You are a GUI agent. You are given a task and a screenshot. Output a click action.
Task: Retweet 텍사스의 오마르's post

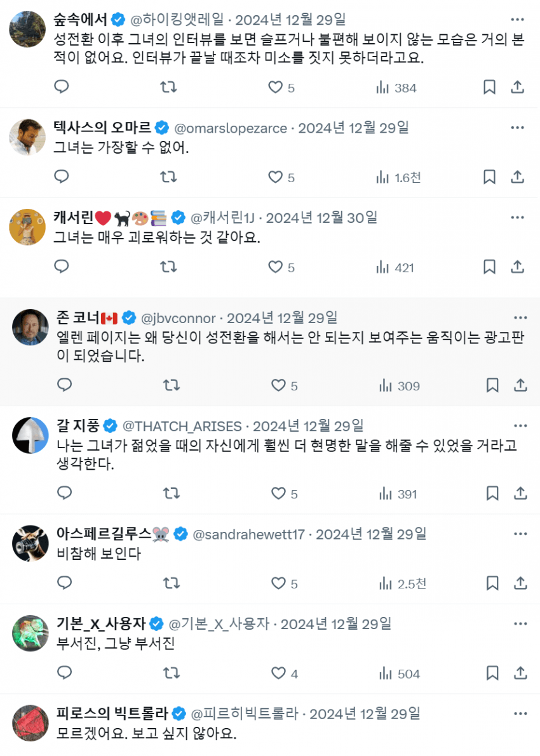tap(168, 176)
